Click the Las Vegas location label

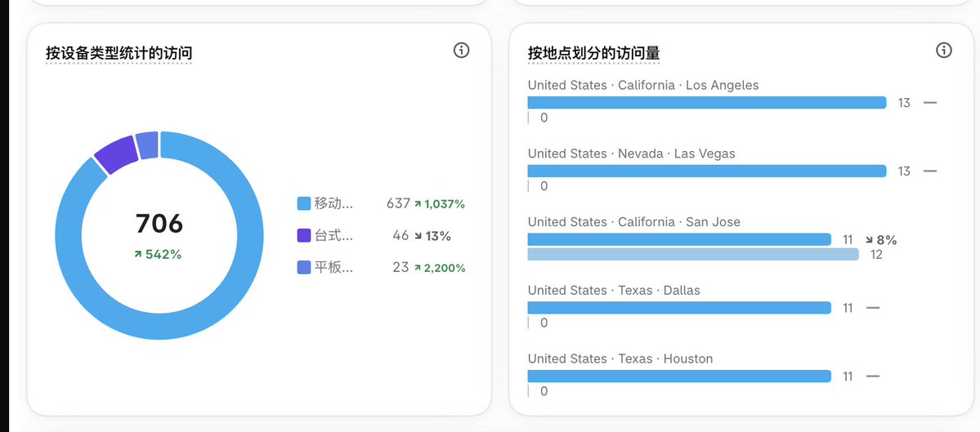coord(631,154)
